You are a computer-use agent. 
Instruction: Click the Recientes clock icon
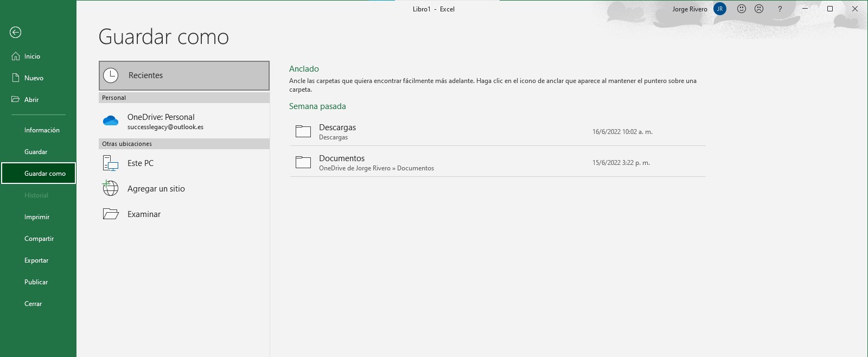[x=111, y=75]
